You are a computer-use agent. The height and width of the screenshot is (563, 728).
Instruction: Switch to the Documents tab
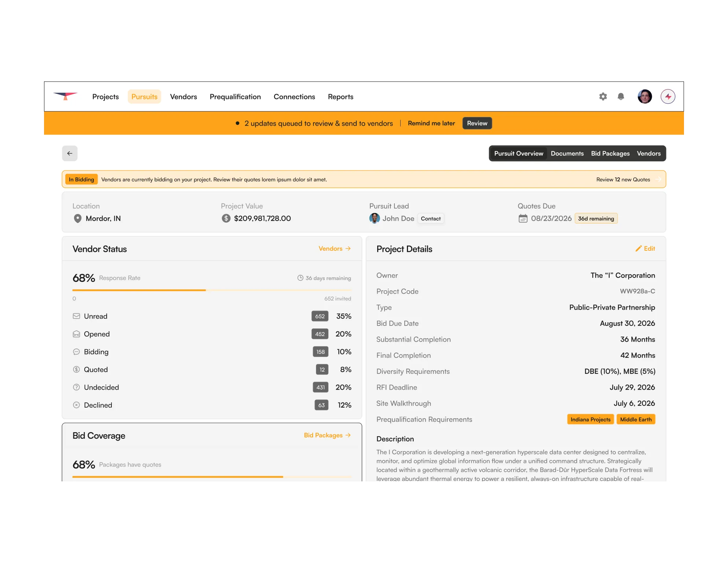point(567,153)
